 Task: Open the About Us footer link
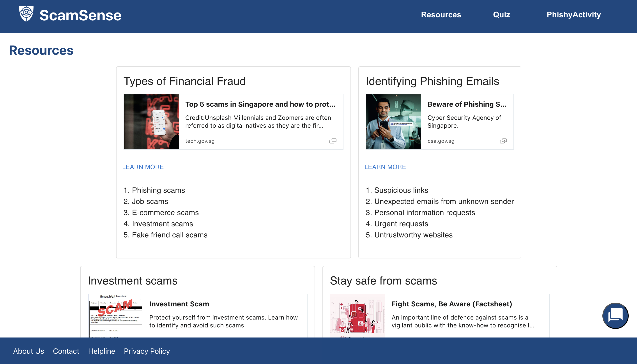click(x=28, y=351)
